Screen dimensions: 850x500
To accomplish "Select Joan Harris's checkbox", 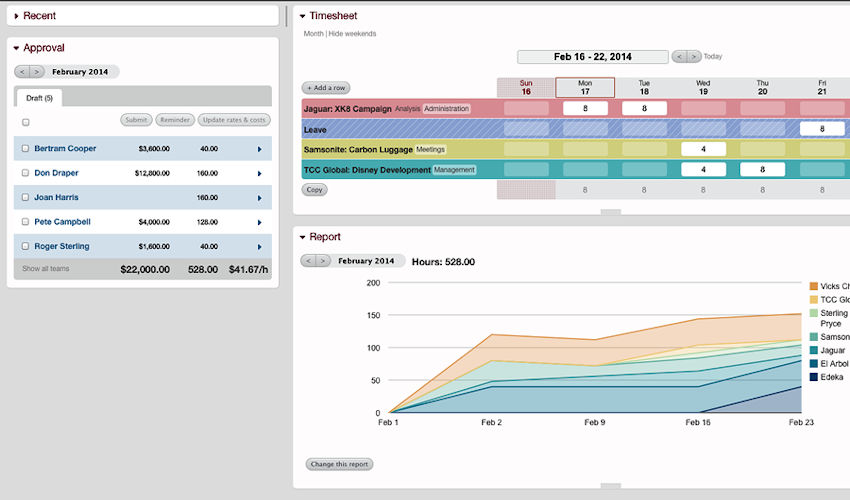I will (x=26, y=198).
